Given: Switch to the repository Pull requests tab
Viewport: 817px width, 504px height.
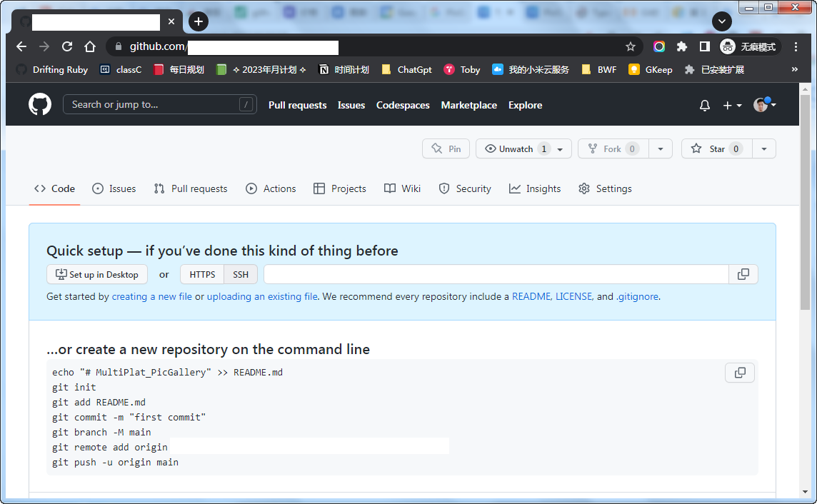Looking at the screenshot, I should [191, 189].
